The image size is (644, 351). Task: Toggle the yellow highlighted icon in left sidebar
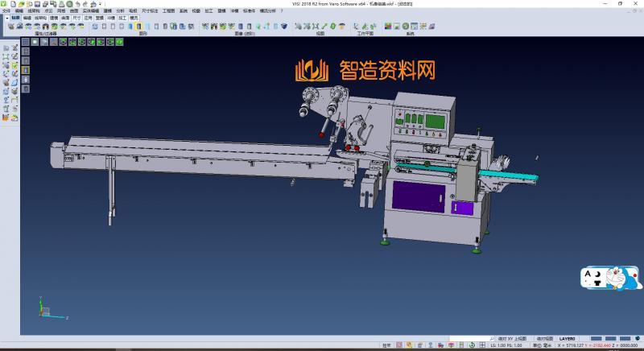(25, 70)
